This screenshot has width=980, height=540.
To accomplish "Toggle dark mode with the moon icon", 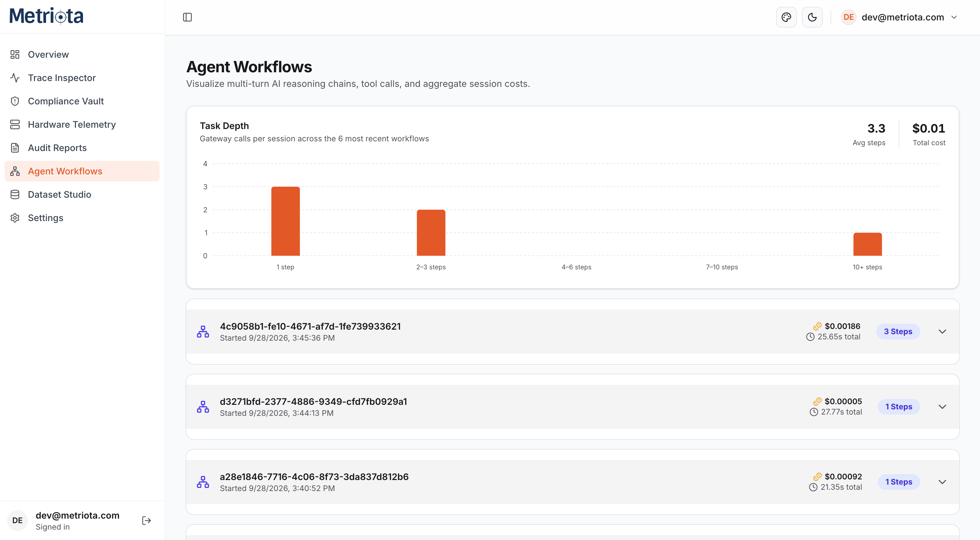I will 812,17.
